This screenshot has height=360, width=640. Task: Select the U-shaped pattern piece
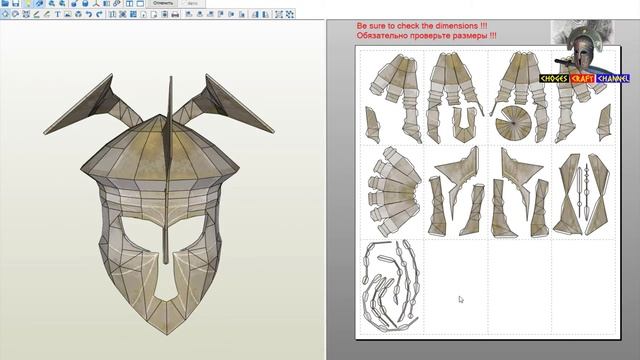pyautogui.click(x=464, y=124)
